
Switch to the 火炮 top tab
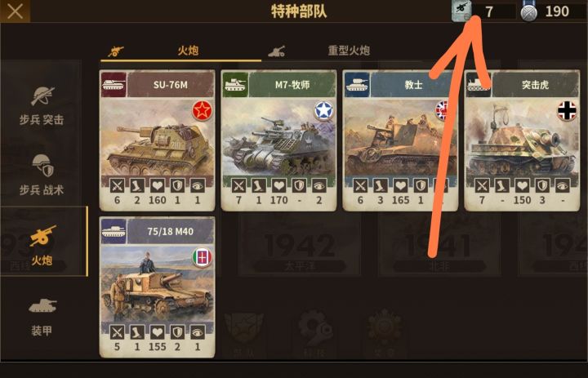tap(180, 51)
